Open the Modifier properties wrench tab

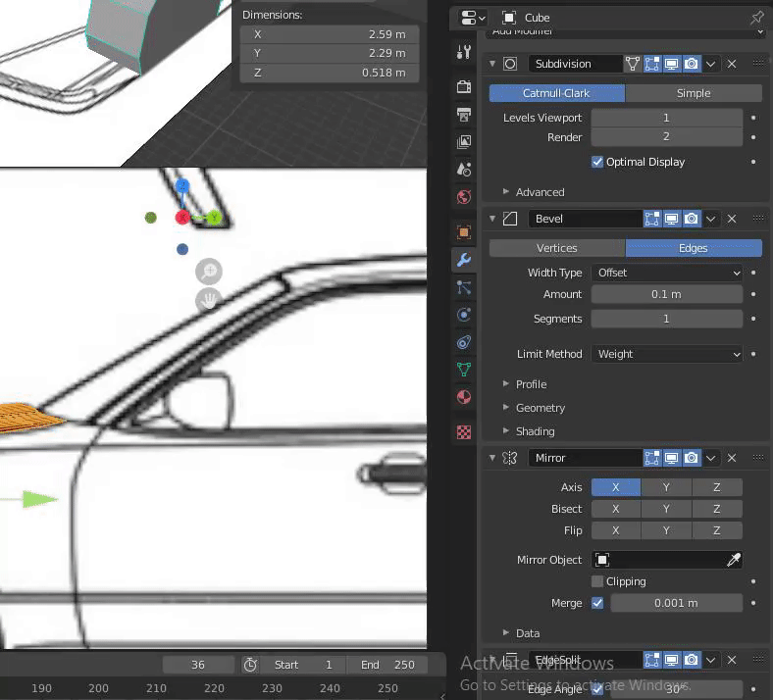point(463,260)
